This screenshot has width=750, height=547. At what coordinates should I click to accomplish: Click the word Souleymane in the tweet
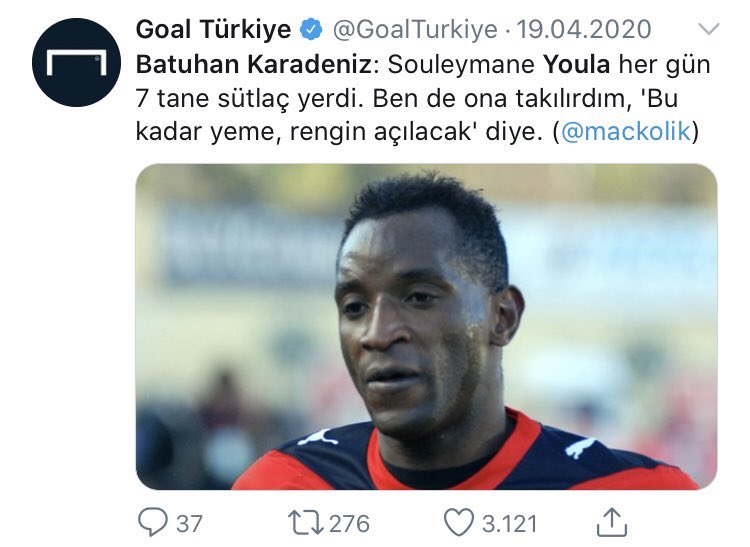pyautogui.click(x=461, y=65)
